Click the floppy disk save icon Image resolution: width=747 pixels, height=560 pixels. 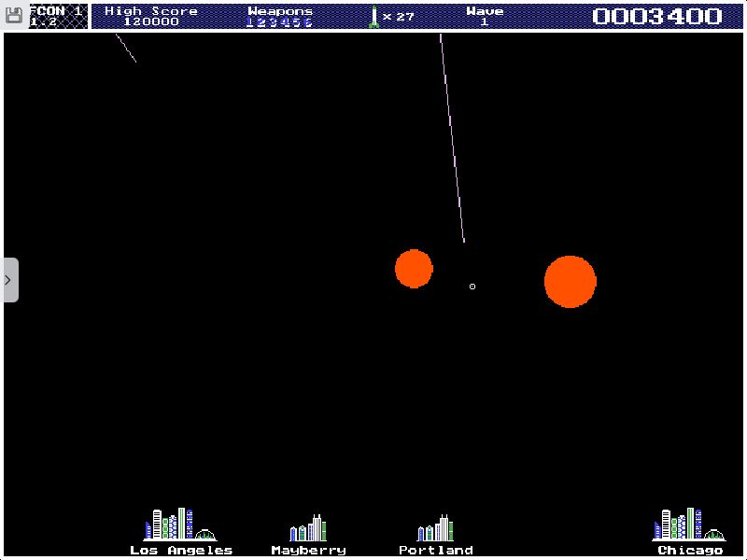pyautogui.click(x=14, y=15)
